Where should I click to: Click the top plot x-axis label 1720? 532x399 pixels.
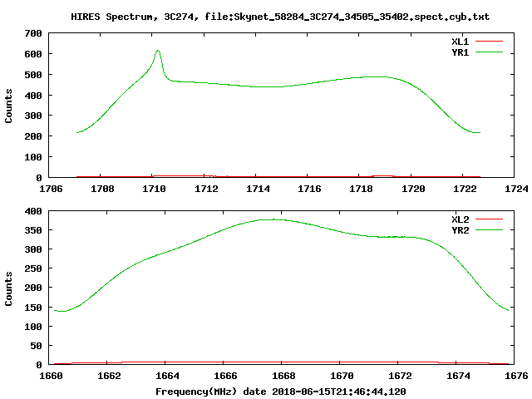tap(413, 189)
